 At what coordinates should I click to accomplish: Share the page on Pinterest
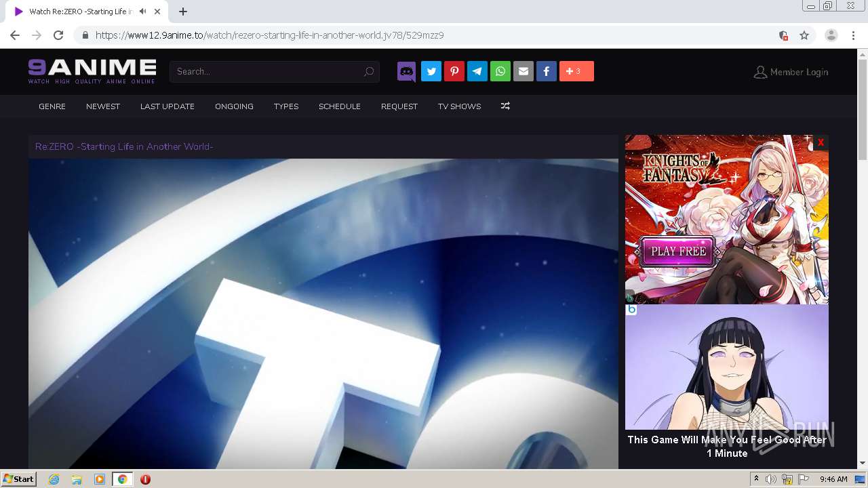point(454,71)
